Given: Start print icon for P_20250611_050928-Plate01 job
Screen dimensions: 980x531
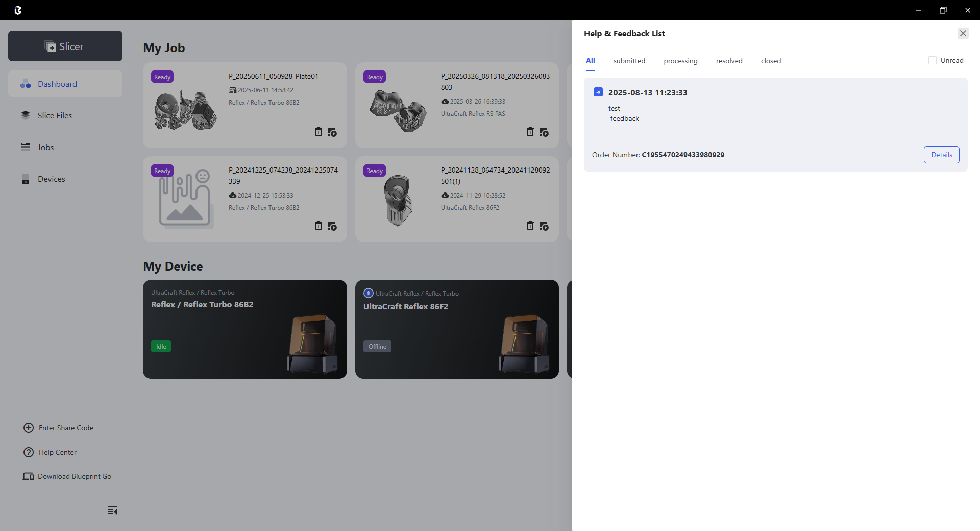Looking at the screenshot, I should click(x=332, y=132).
